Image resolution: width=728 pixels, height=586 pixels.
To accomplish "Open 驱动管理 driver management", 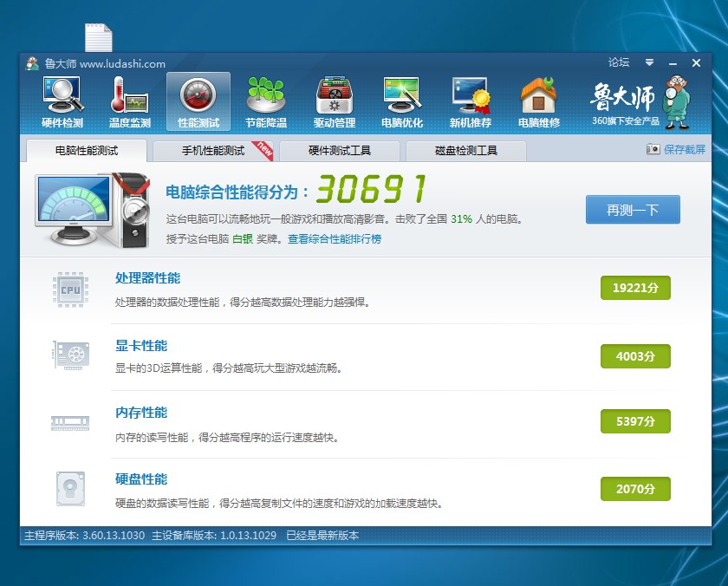I will click(335, 102).
